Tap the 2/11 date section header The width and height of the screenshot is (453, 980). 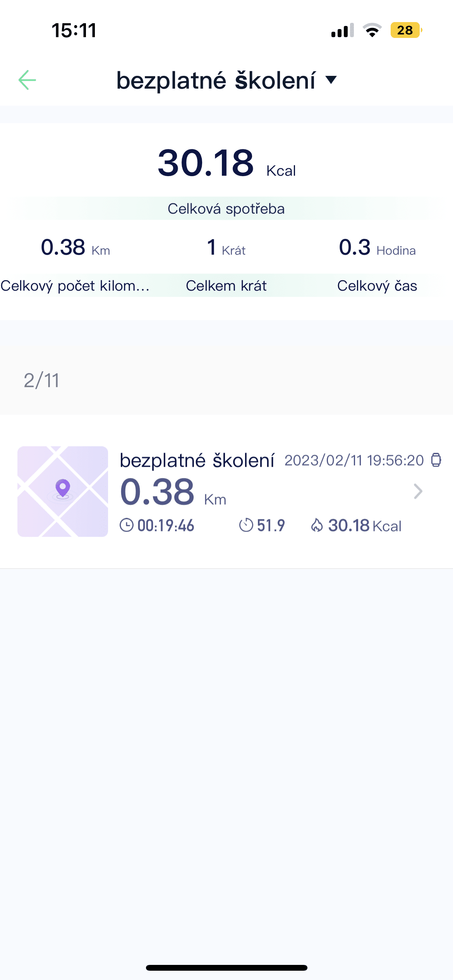(x=42, y=380)
